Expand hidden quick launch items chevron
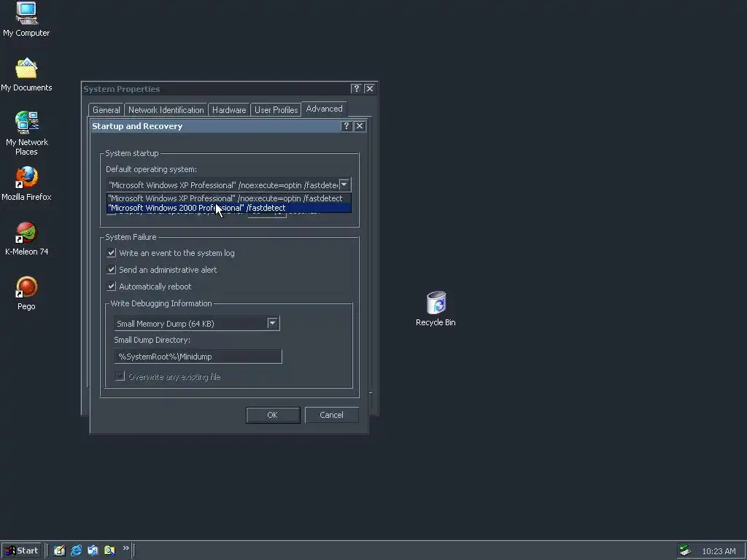This screenshot has height=560, width=747. point(125,548)
